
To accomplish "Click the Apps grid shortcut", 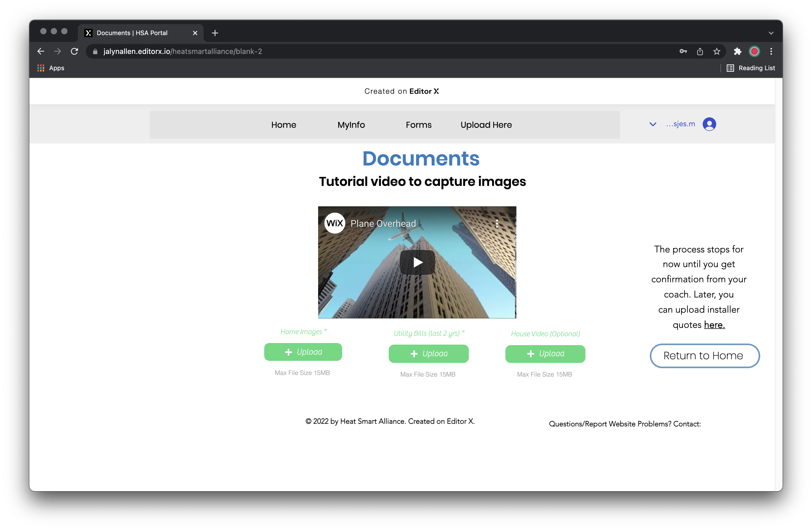I will pyautogui.click(x=51, y=68).
